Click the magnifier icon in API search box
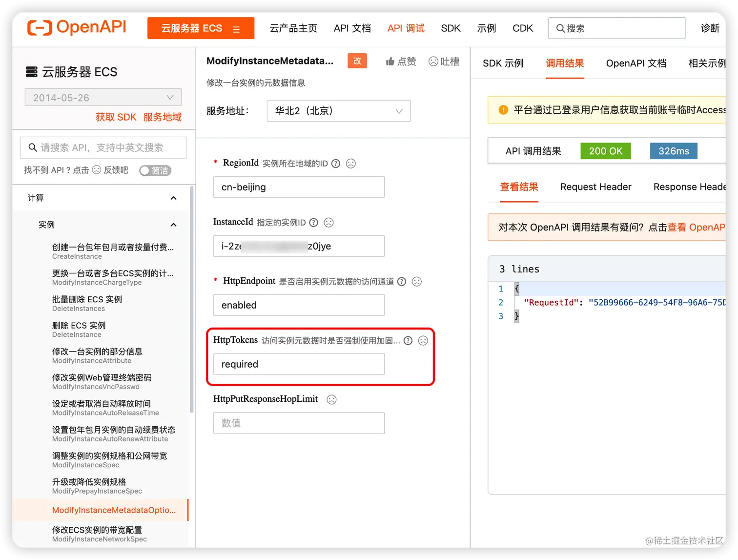Image resolution: width=738 pixels, height=560 pixels. tap(33, 147)
